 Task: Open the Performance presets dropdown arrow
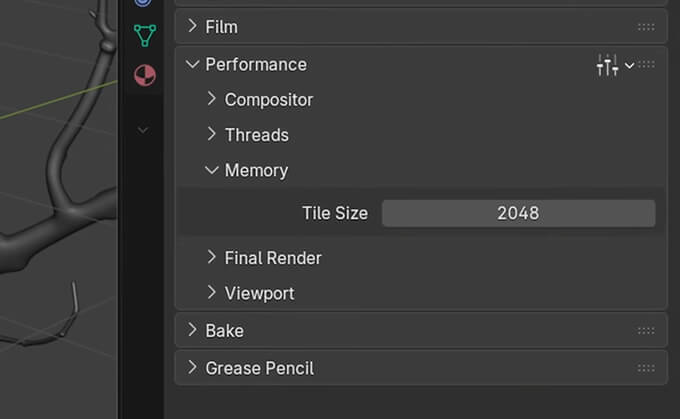click(x=629, y=65)
